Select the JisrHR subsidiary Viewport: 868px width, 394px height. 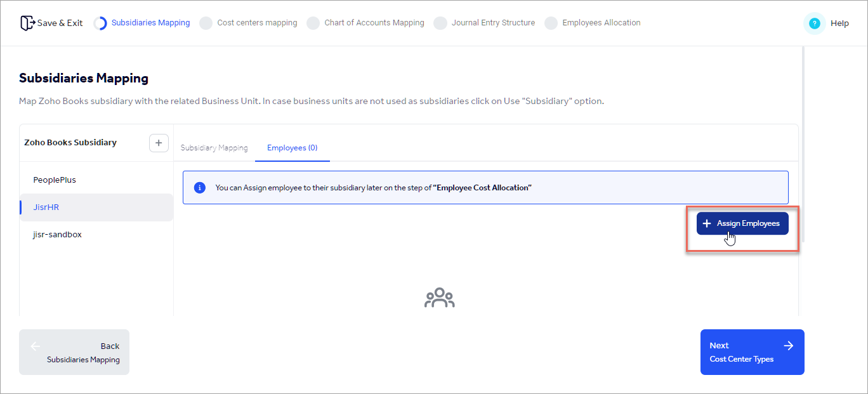pyautogui.click(x=45, y=207)
